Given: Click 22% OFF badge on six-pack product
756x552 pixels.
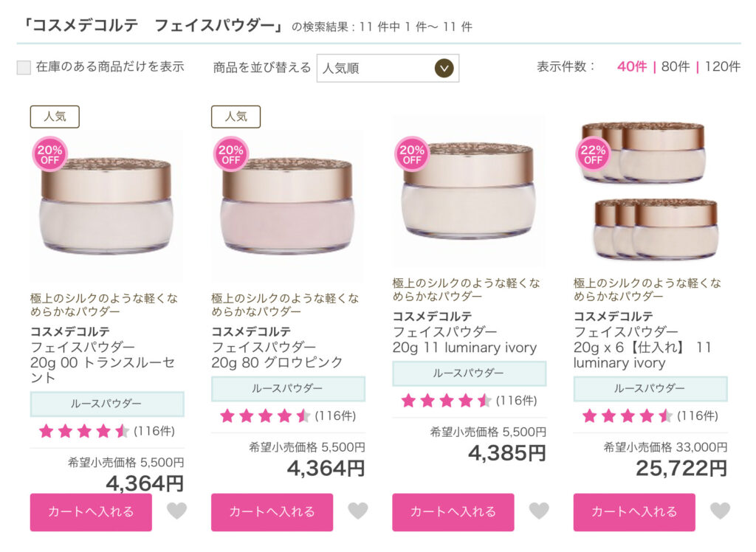Looking at the screenshot, I should tap(593, 154).
